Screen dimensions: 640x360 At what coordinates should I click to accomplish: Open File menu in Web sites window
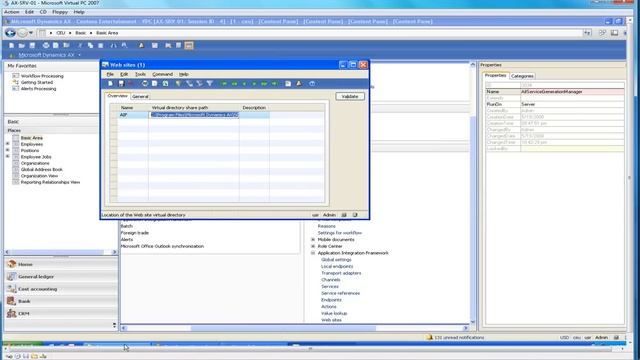click(x=110, y=74)
